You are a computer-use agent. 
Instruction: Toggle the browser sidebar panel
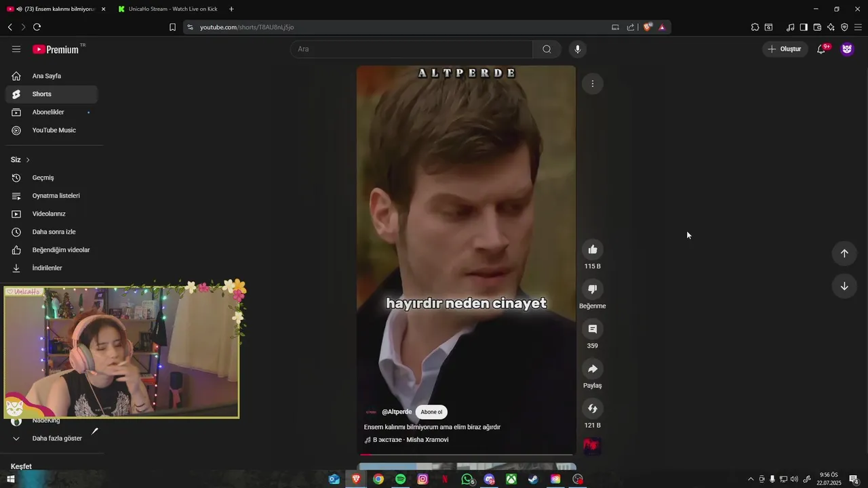[804, 27]
